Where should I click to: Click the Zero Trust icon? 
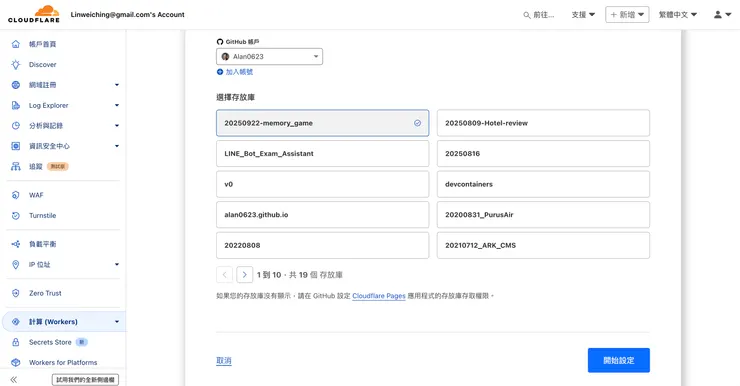[x=16, y=293]
